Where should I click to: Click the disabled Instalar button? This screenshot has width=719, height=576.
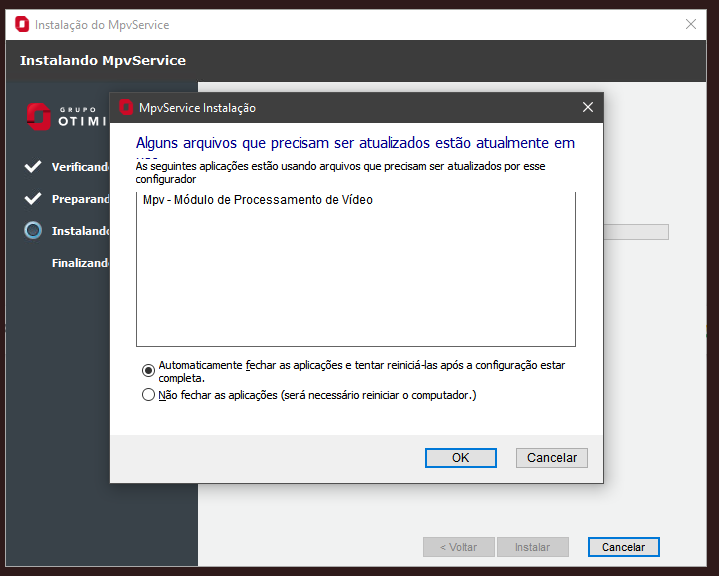(x=532, y=547)
